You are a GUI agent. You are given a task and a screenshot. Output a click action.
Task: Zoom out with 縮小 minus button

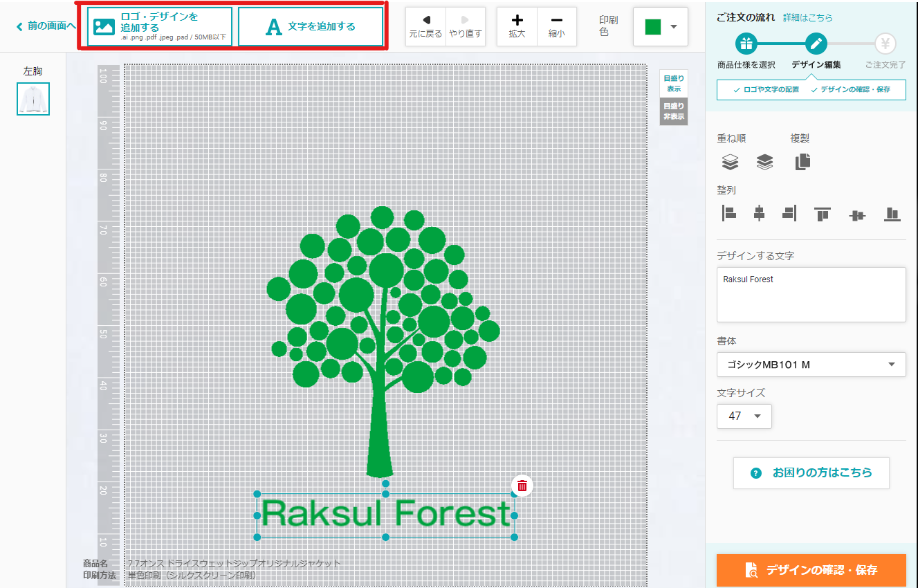[x=557, y=27]
